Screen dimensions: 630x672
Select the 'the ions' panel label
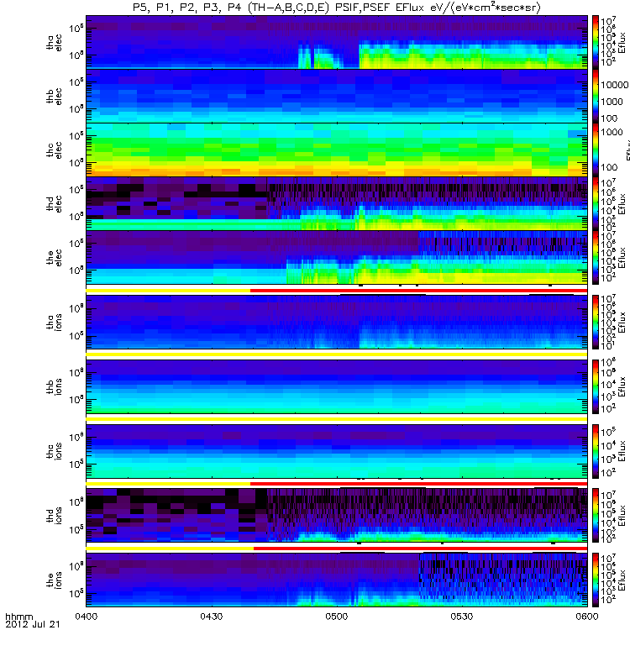(x=54, y=580)
